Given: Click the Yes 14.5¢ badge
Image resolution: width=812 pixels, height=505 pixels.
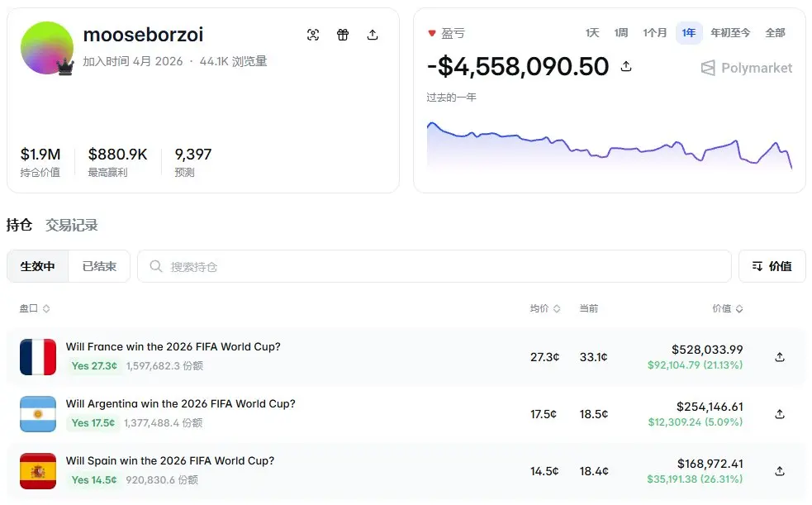Looking at the screenshot, I should (x=94, y=479).
